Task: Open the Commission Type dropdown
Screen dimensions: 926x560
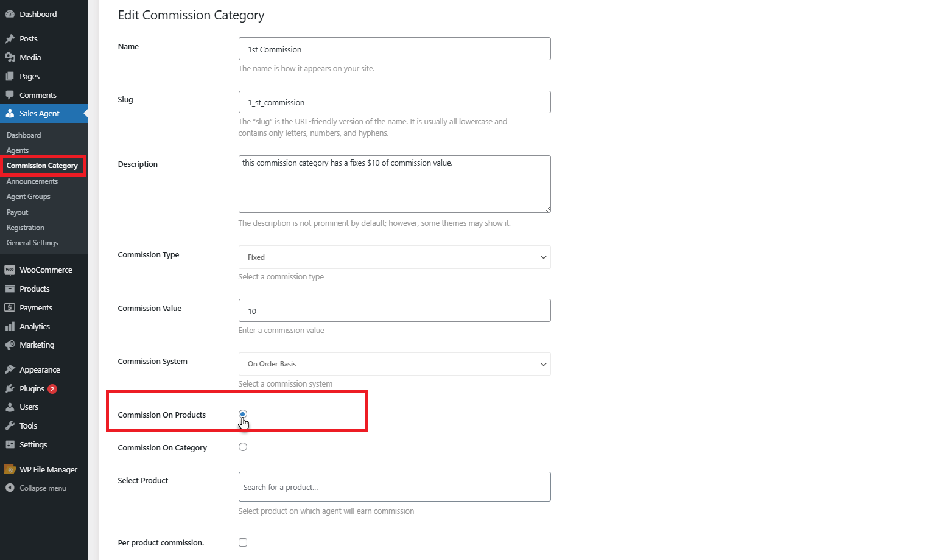Action: (395, 257)
